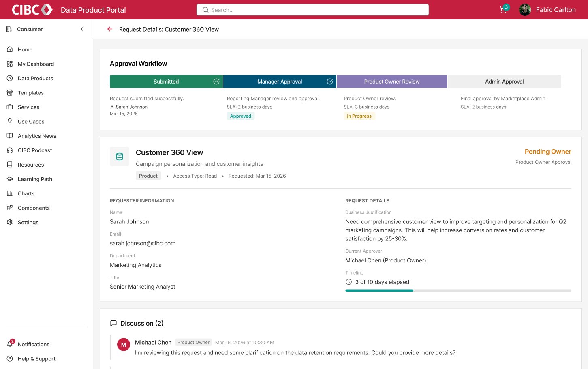The image size is (588, 369).
Task: Click the Analytics News book icon
Action: pos(10,136)
